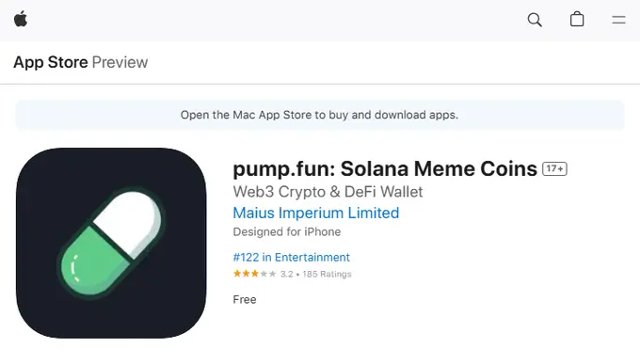
Task: Click the green half of the capsule icon
Action: tap(93, 262)
